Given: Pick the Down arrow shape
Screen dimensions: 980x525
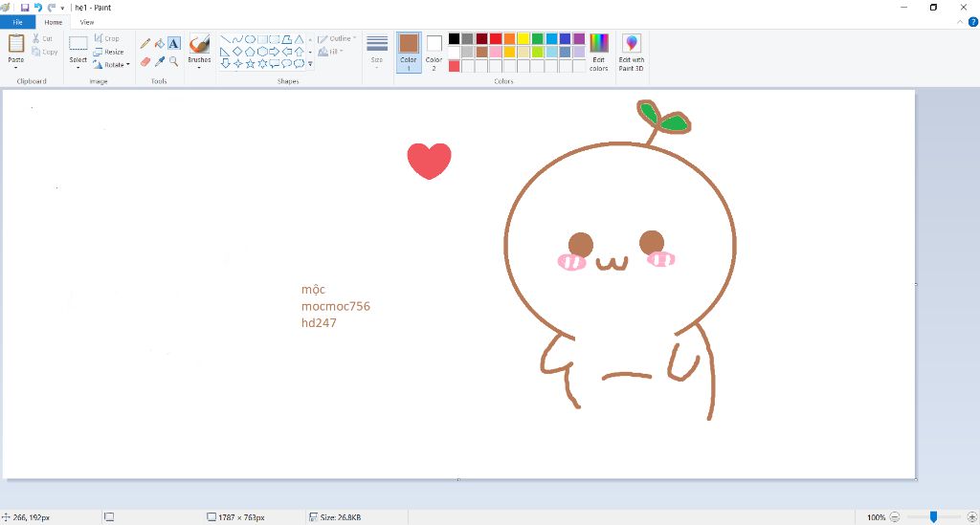Looking at the screenshot, I should 225,63.
